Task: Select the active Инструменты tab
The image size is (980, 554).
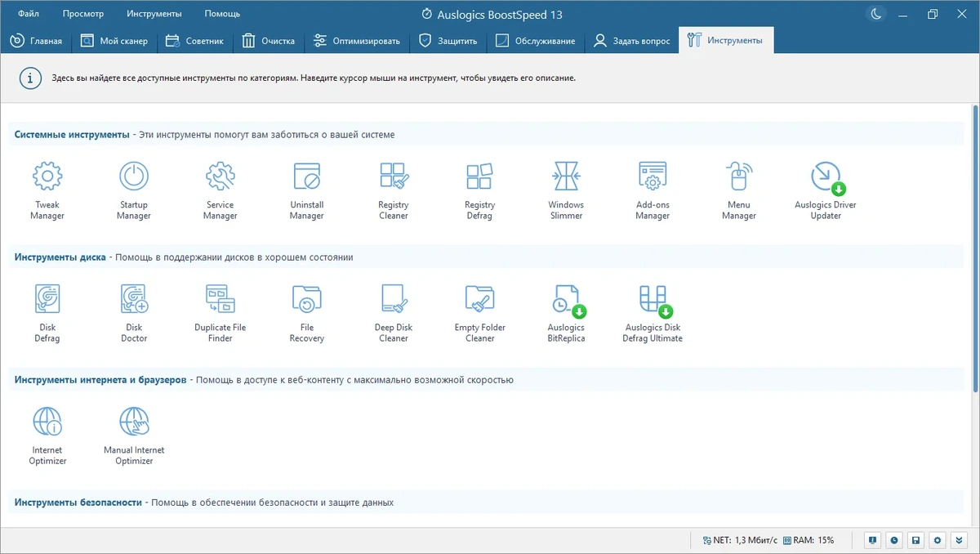Action: click(726, 41)
